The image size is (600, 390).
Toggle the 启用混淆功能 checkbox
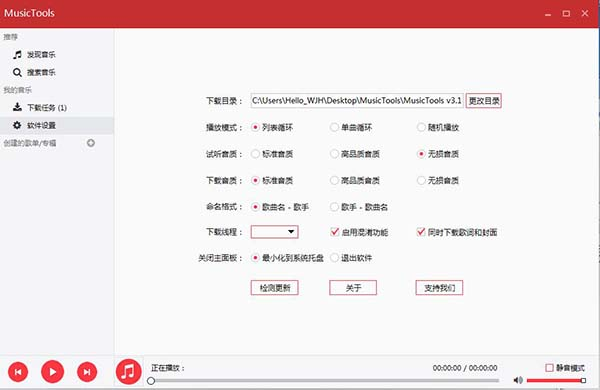click(334, 232)
